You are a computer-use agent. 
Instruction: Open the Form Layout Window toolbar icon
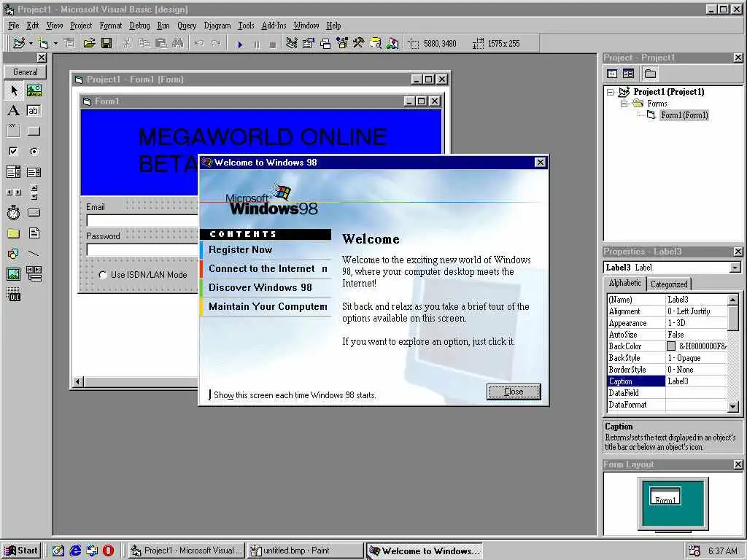325,43
